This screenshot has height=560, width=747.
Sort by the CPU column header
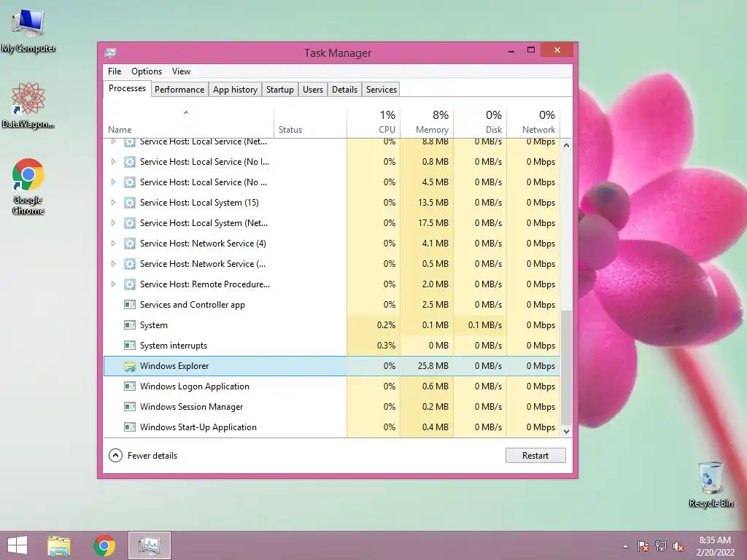(x=373, y=122)
